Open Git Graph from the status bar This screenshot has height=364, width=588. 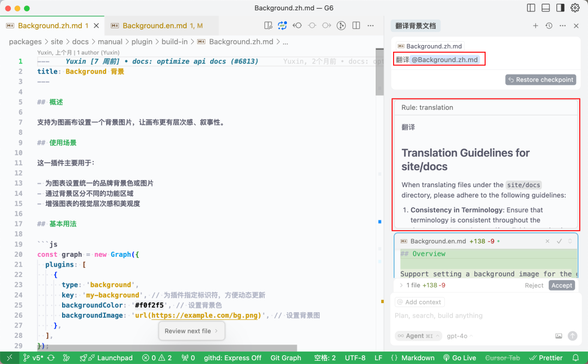(286, 357)
